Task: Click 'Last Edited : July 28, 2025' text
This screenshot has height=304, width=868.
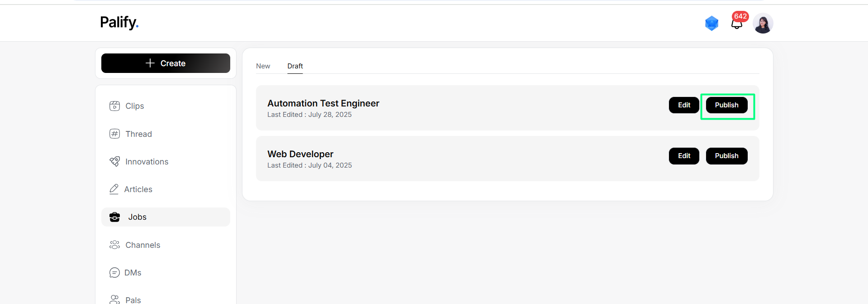Action: pos(309,115)
